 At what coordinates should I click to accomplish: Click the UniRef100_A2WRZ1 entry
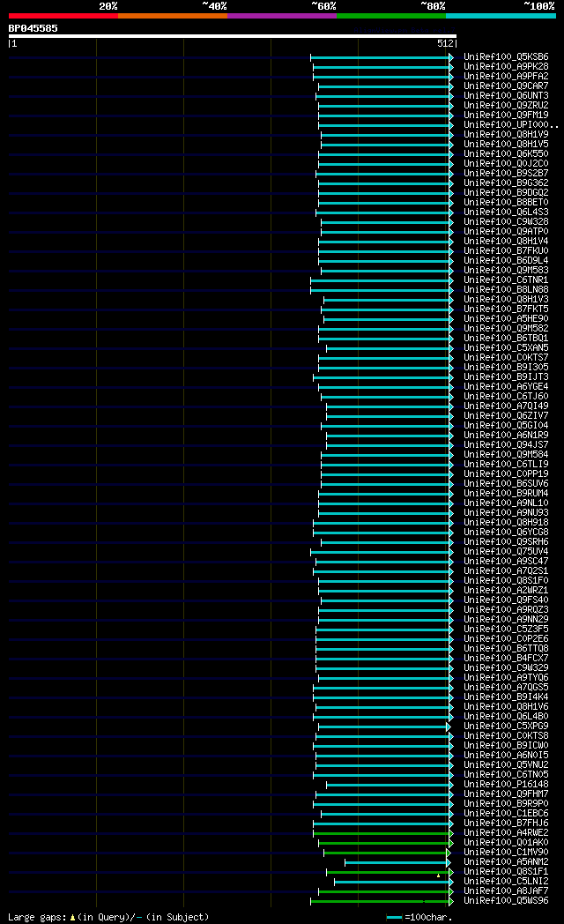pyautogui.click(x=506, y=591)
